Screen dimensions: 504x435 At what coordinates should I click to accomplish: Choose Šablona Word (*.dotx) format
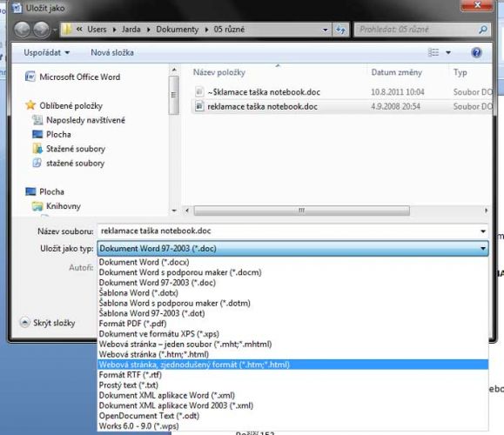point(292,293)
